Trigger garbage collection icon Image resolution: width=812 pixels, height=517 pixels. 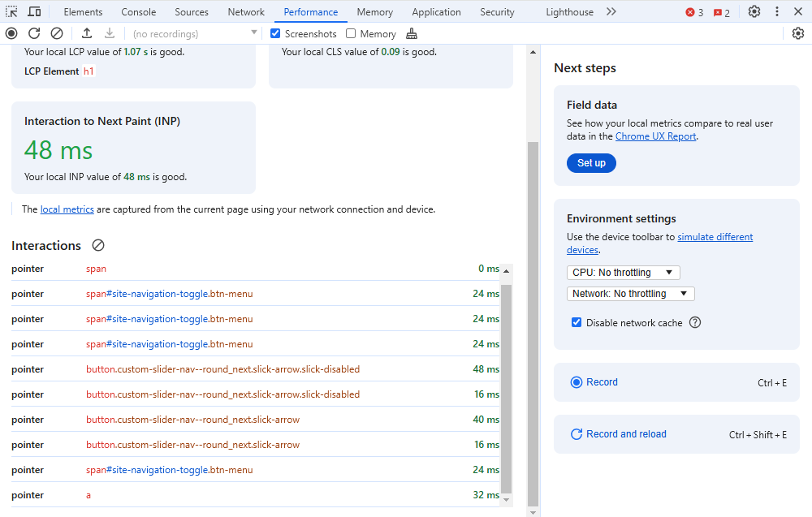(x=412, y=33)
